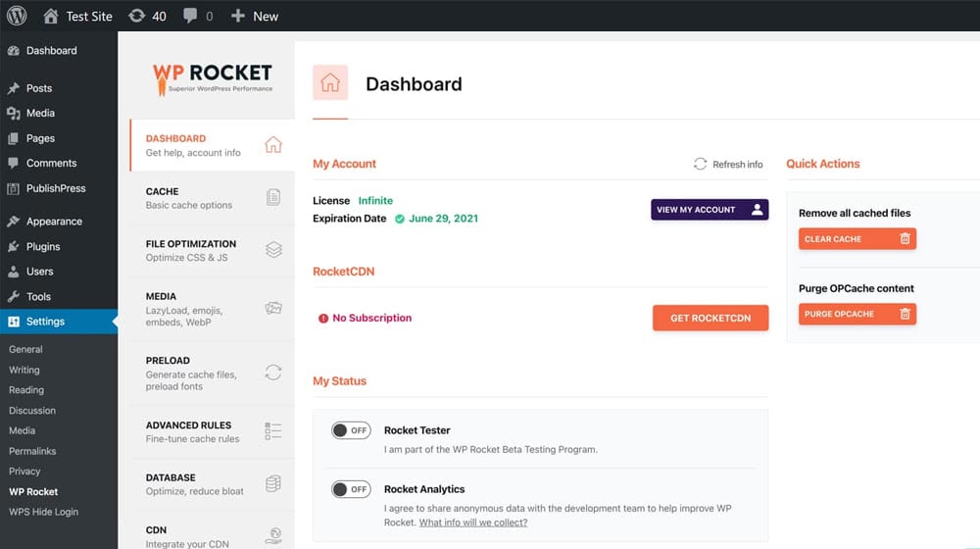980x549 pixels.
Task: Go to Permalinks under Settings
Action: tap(32, 451)
